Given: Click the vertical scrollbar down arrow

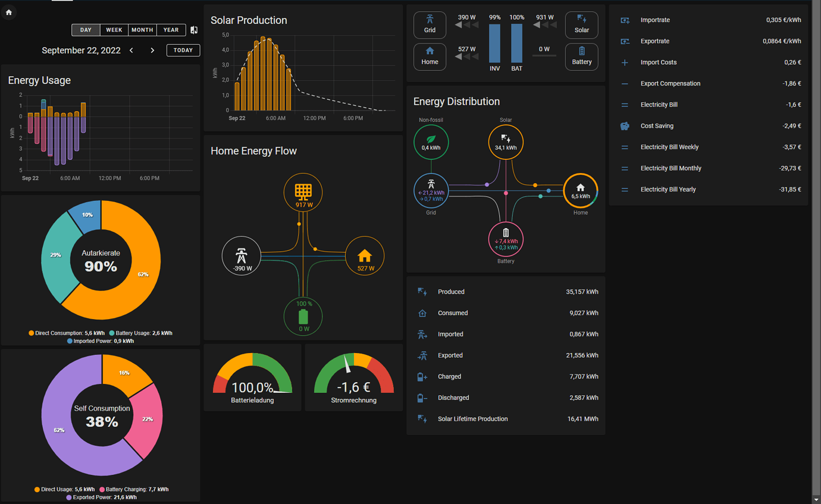Looking at the screenshot, I should click(x=816, y=499).
